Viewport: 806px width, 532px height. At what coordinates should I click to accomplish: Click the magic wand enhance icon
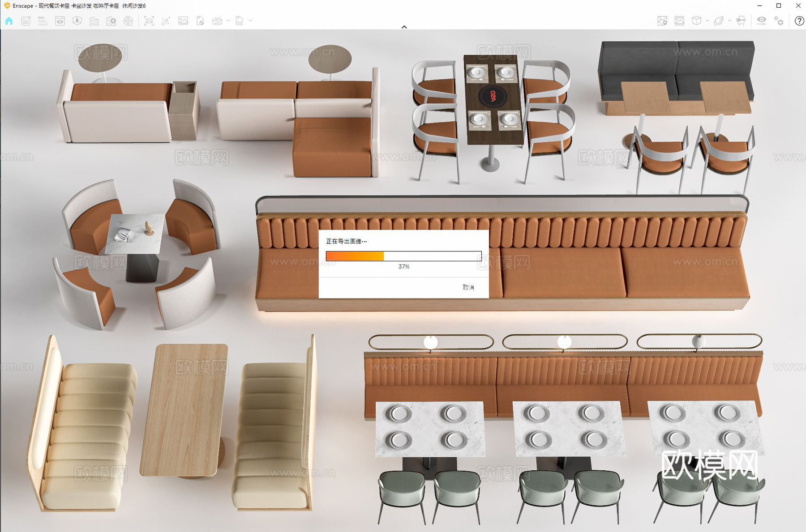[166, 21]
